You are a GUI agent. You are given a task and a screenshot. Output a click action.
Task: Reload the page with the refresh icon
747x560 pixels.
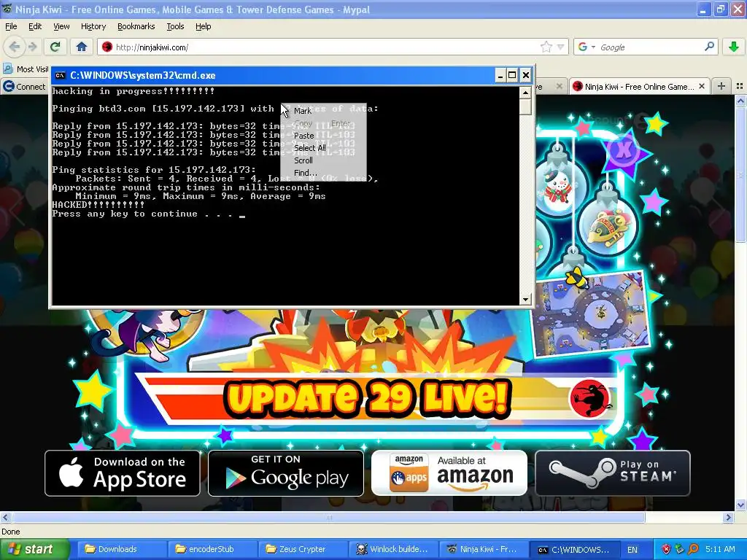pos(55,47)
